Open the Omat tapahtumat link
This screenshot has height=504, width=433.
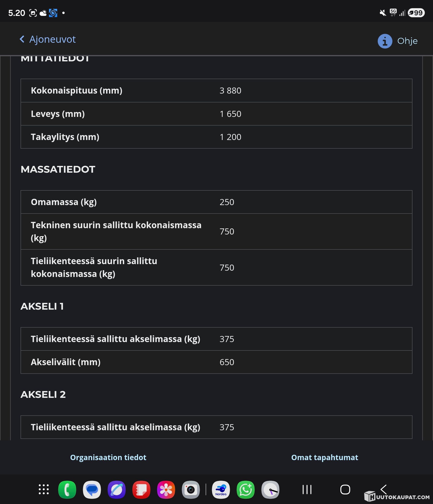pyautogui.click(x=325, y=458)
